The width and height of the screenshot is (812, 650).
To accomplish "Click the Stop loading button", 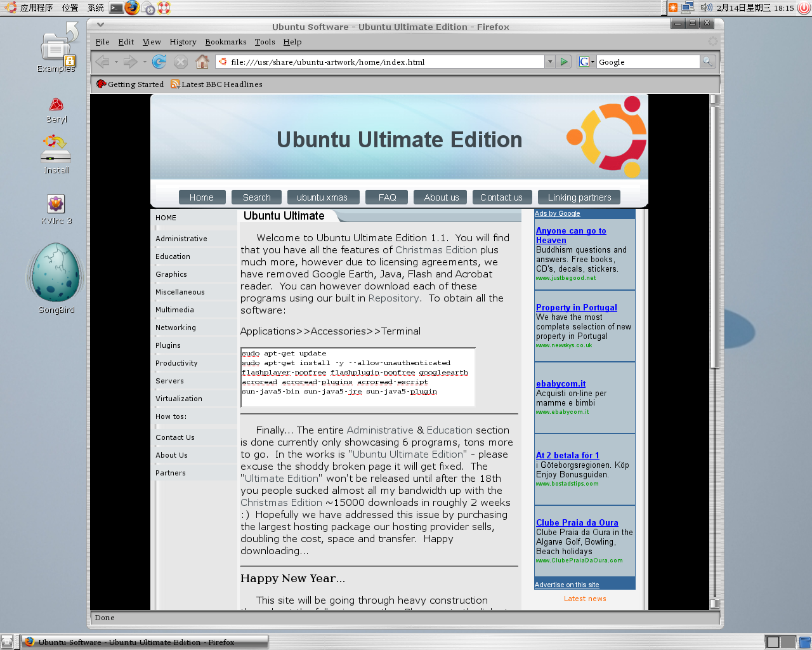I will coord(181,62).
